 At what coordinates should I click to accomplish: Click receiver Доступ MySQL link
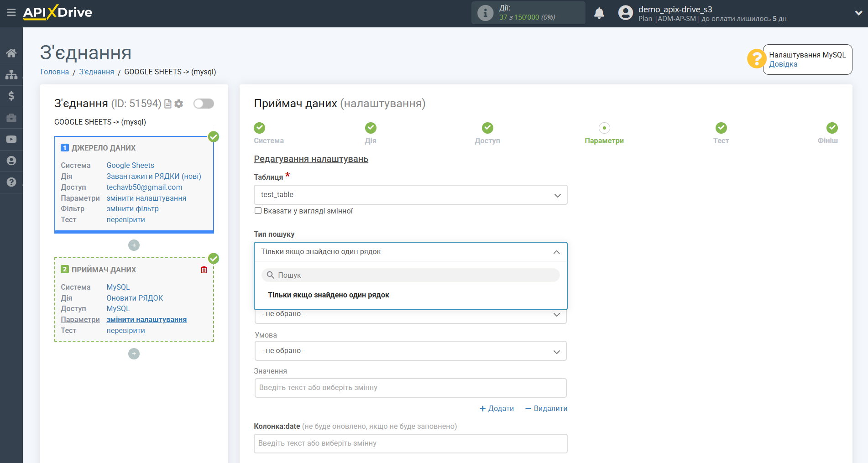(118, 308)
